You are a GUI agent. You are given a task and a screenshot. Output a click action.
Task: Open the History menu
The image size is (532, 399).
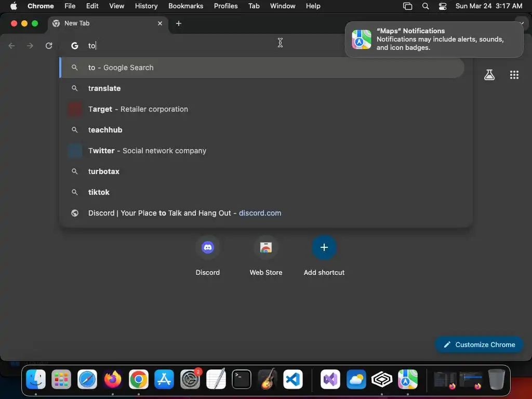click(146, 6)
